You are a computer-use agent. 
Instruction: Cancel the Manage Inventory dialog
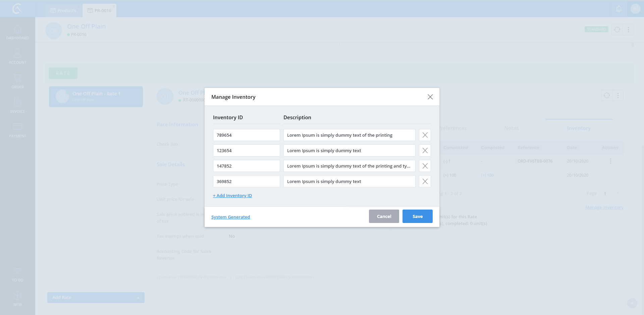pos(384,216)
